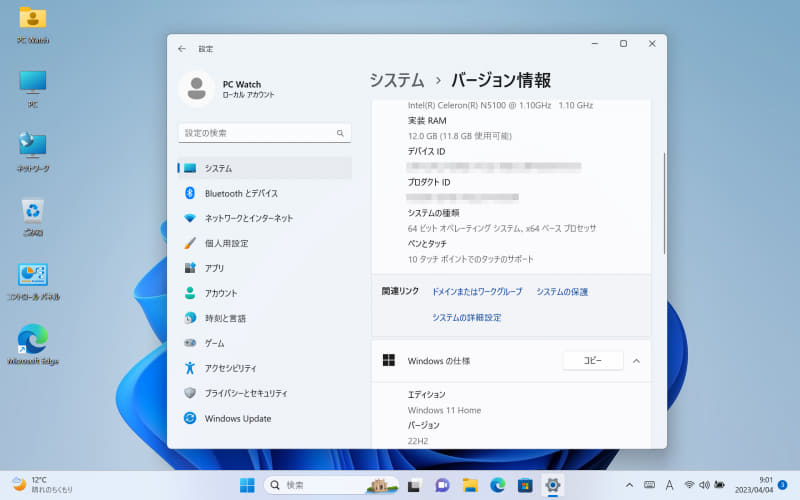
Task: Open the Windows Update page
Action: (x=264, y=418)
